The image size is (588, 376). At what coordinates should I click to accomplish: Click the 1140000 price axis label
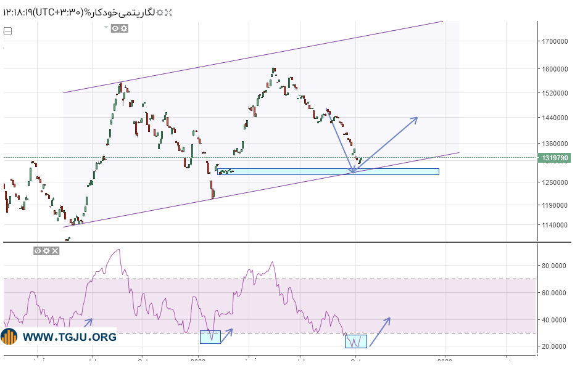(x=555, y=226)
